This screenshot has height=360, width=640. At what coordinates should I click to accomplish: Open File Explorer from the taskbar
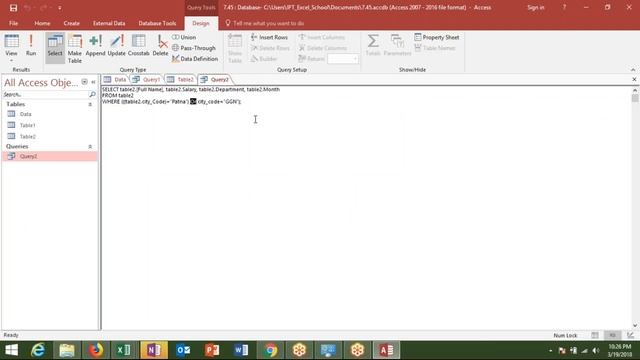point(67,350)
